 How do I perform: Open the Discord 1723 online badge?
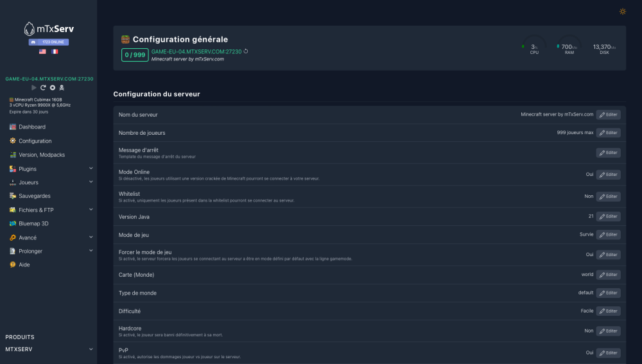pos(49,42)
